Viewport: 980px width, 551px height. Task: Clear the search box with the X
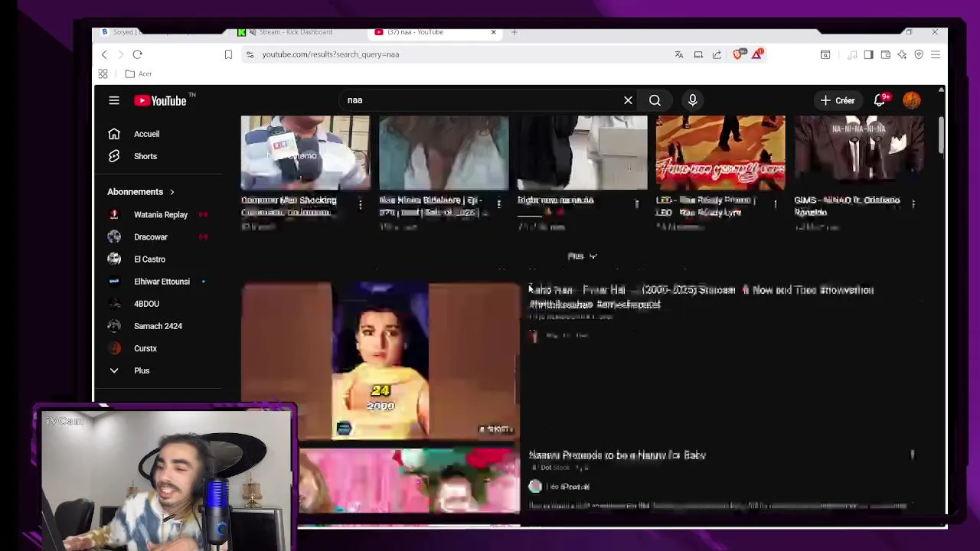pyautogui.click(x=628, y=100)
